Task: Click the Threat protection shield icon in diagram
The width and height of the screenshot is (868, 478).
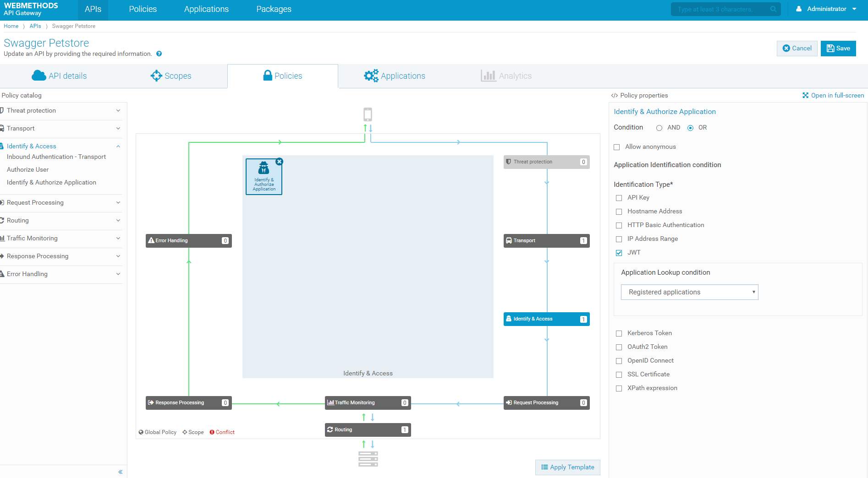Action: click(x=508, y=162)
